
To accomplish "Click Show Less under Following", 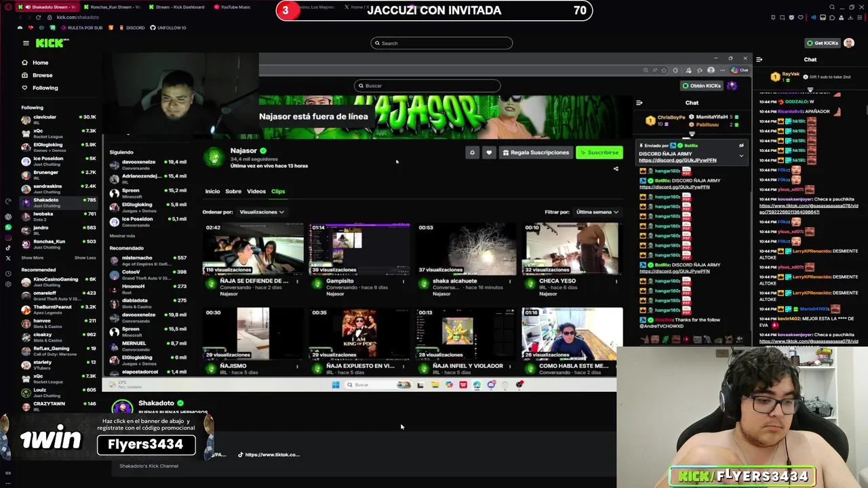I will (x=85, y=258).
